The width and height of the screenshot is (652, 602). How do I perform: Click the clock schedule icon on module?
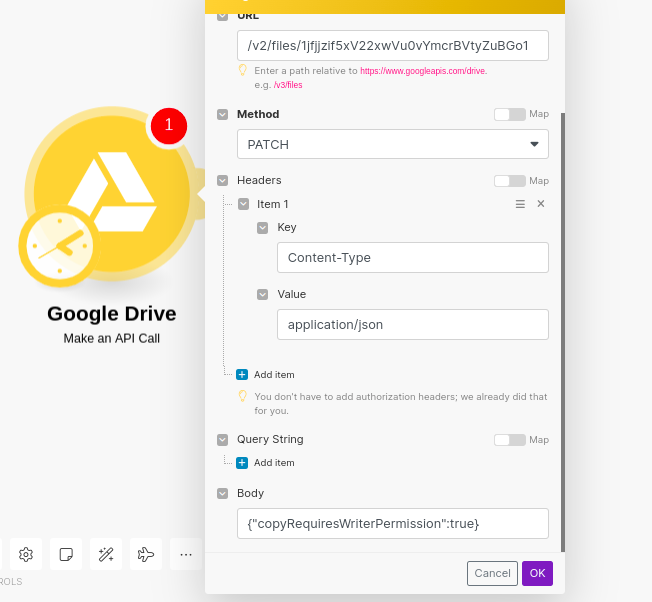click(x=59, y=246)
